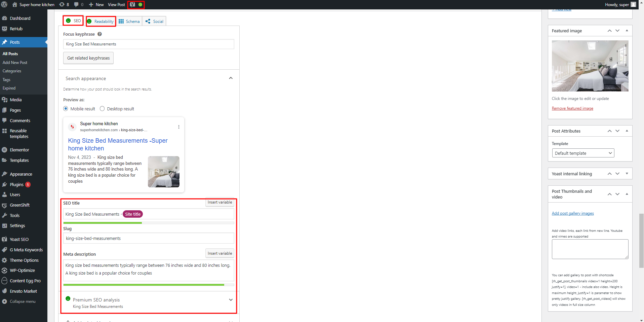Select the Desktop result preview option
This screenshot has width=644, height=322.
pos(102,108)
